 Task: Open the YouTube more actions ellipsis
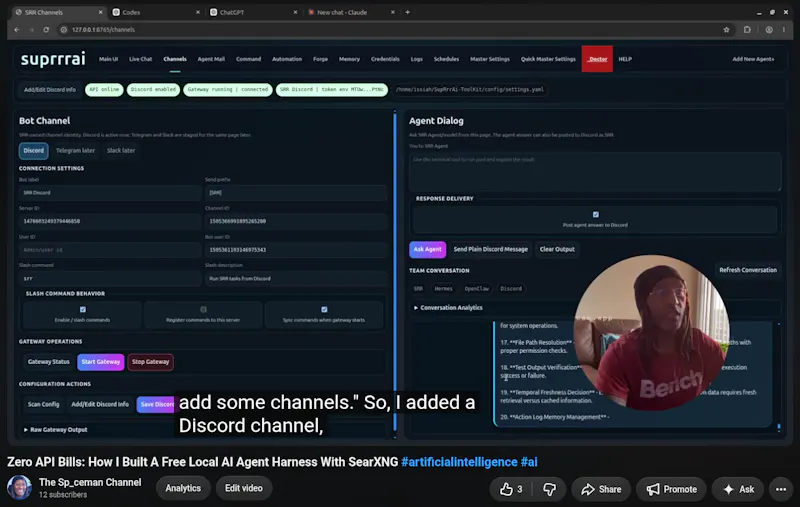click(781, 489)
